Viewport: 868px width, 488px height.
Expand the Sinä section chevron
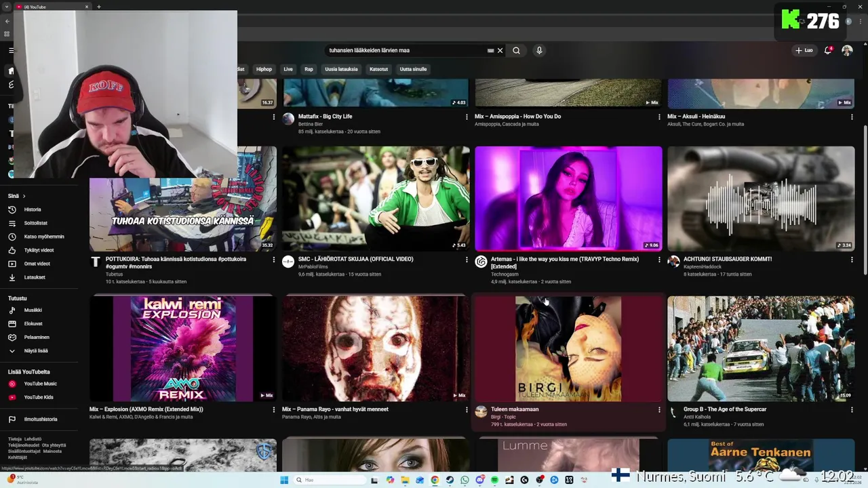[x=24, y=196]
